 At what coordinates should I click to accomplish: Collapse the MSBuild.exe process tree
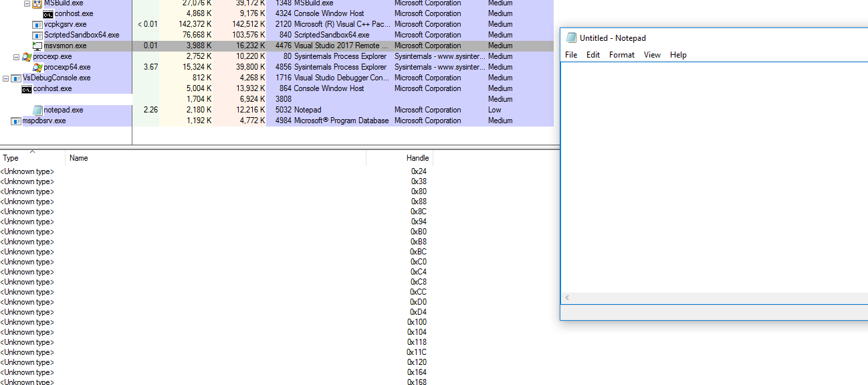(x=27, y=3)
